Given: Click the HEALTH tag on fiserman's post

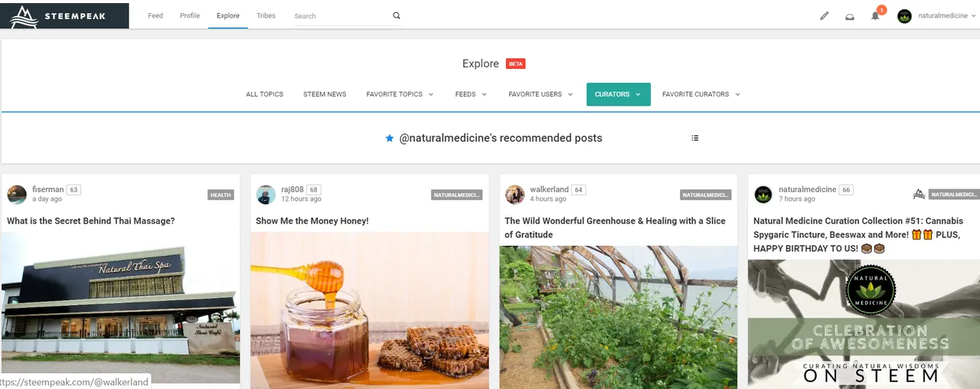Looking at the screenshot, I should (x=220, y=195).
